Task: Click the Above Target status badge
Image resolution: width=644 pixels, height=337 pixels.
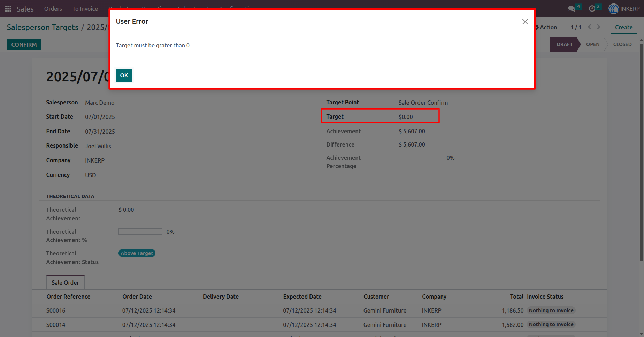Action: pyautogui.click(x=137, y=253)
